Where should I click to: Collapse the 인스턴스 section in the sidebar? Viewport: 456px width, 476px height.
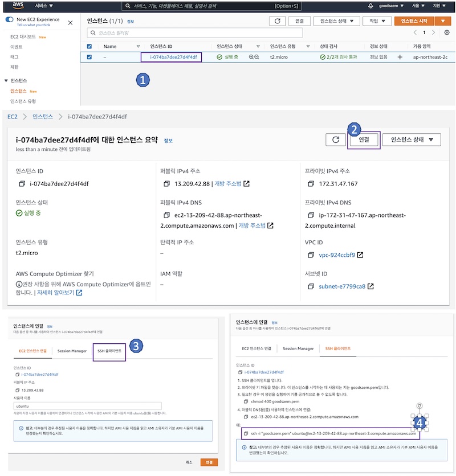tap(6, 81)
